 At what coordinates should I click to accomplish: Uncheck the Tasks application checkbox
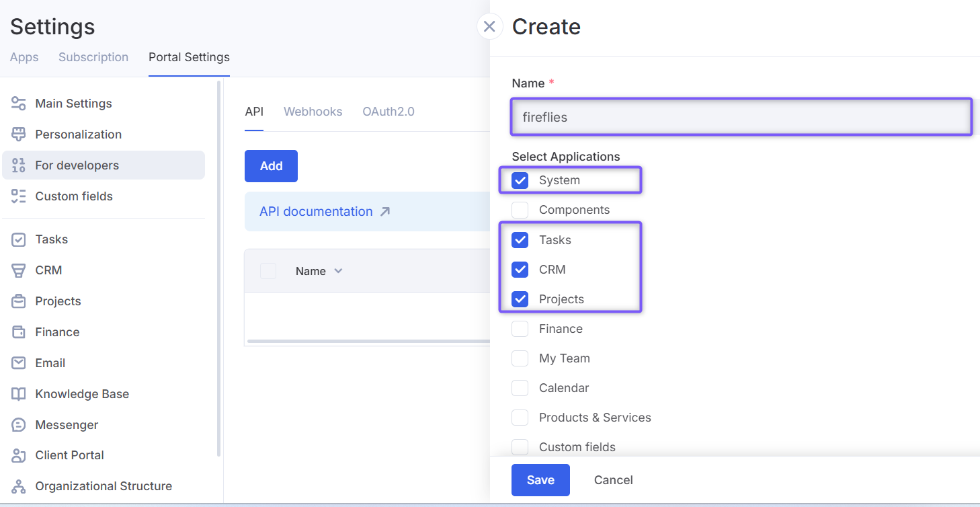coord(520,240)
